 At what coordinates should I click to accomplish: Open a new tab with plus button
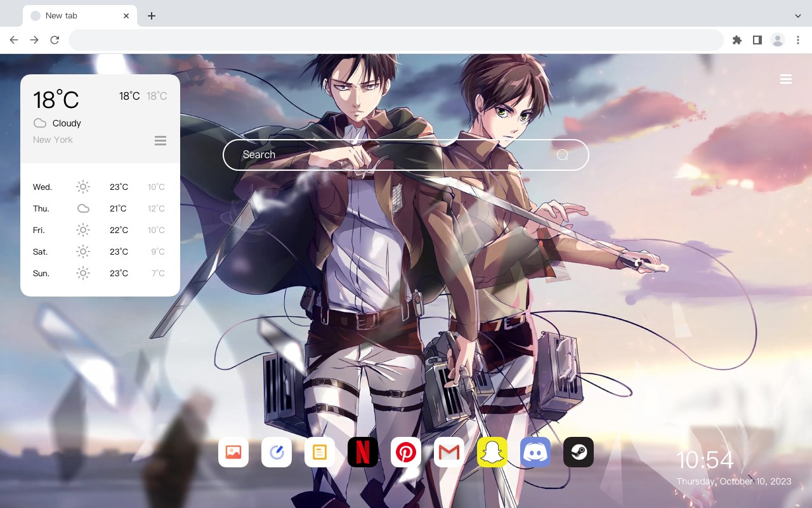coord(152,16)
